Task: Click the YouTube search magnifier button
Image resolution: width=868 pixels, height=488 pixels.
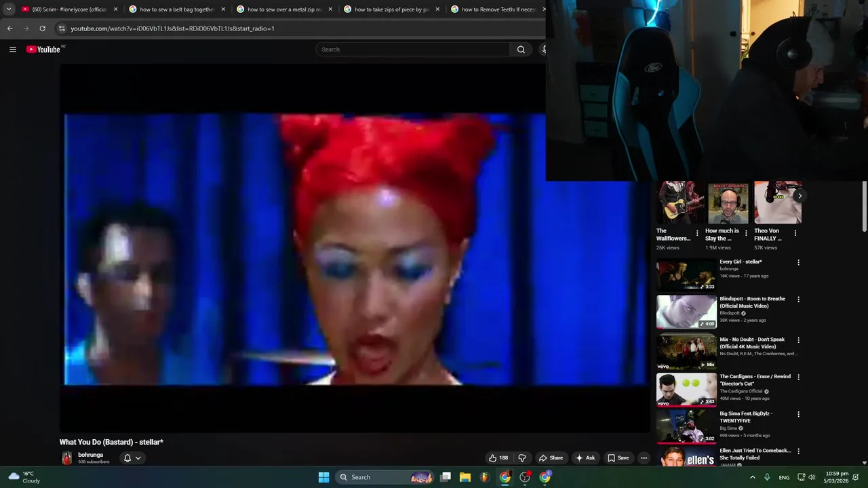Action: 521,49
